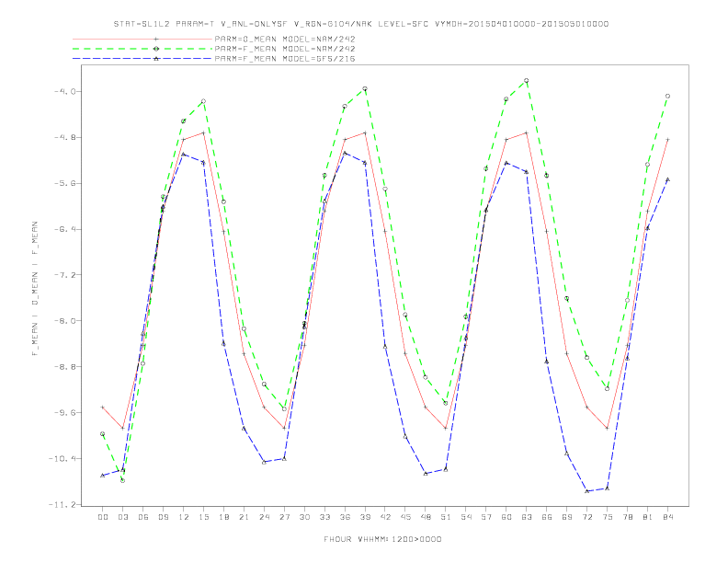The image size is (728, 563).
Task: Click the x-axis hour label 48
Action: click(426, 517)
